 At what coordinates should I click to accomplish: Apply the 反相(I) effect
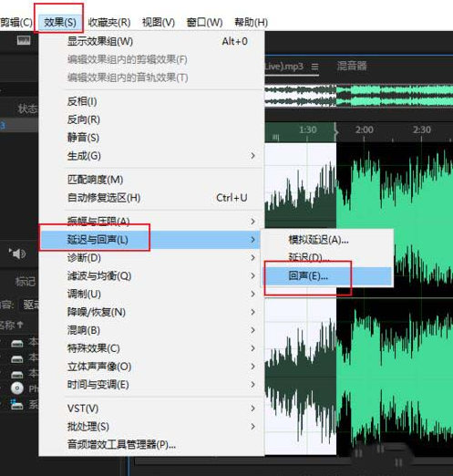151,101
